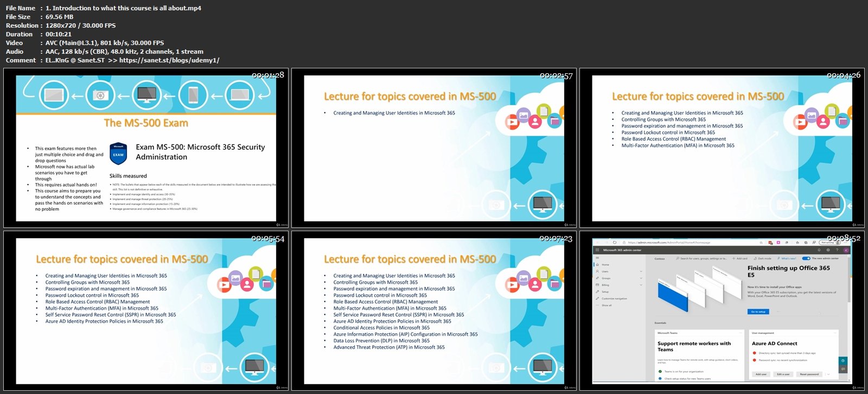Open the User management card ellipsis menu

pyautogui.click(x=835, y=333)
